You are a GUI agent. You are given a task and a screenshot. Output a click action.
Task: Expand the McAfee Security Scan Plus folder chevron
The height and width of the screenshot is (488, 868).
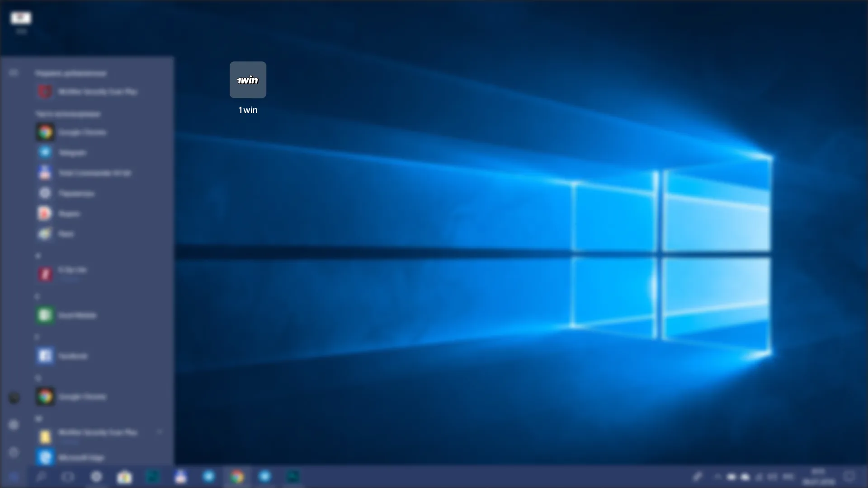pos(160,432)
